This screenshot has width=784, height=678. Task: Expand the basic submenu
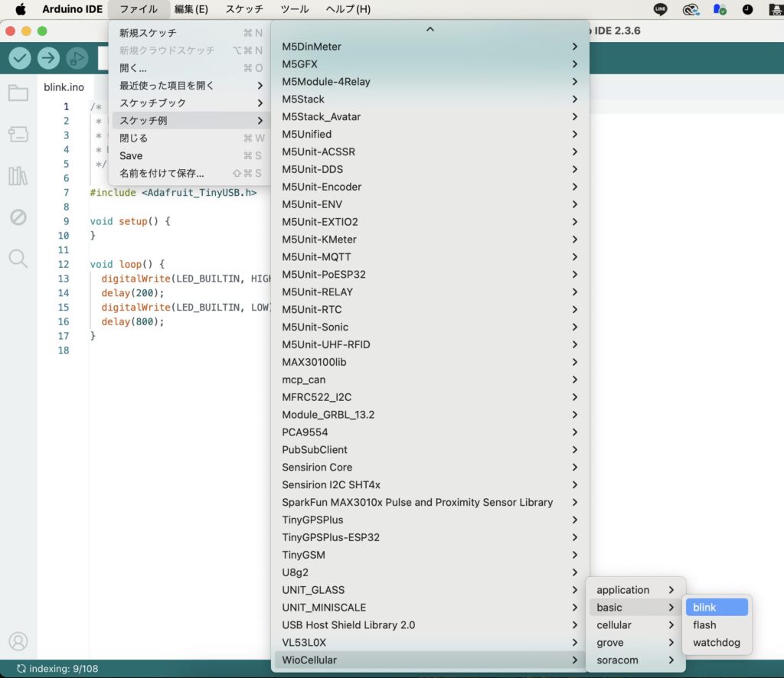click(635, 608)
